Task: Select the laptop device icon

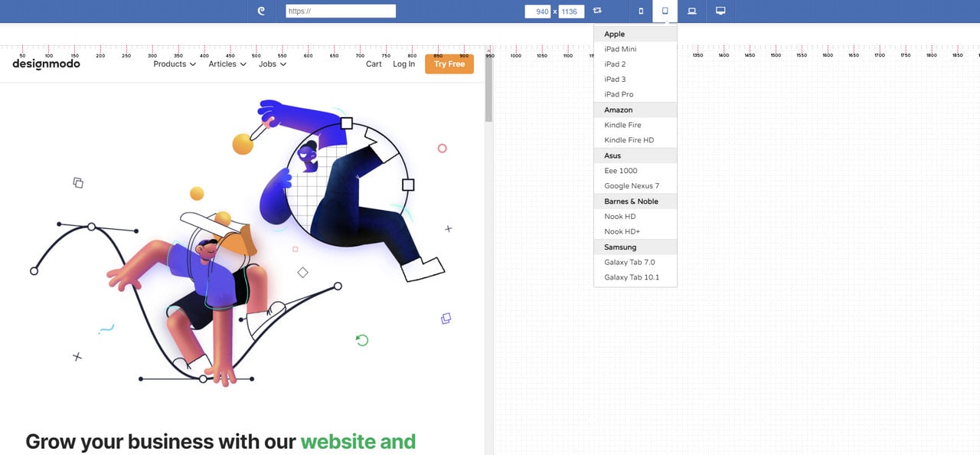Action: click(x=692, y=11)
